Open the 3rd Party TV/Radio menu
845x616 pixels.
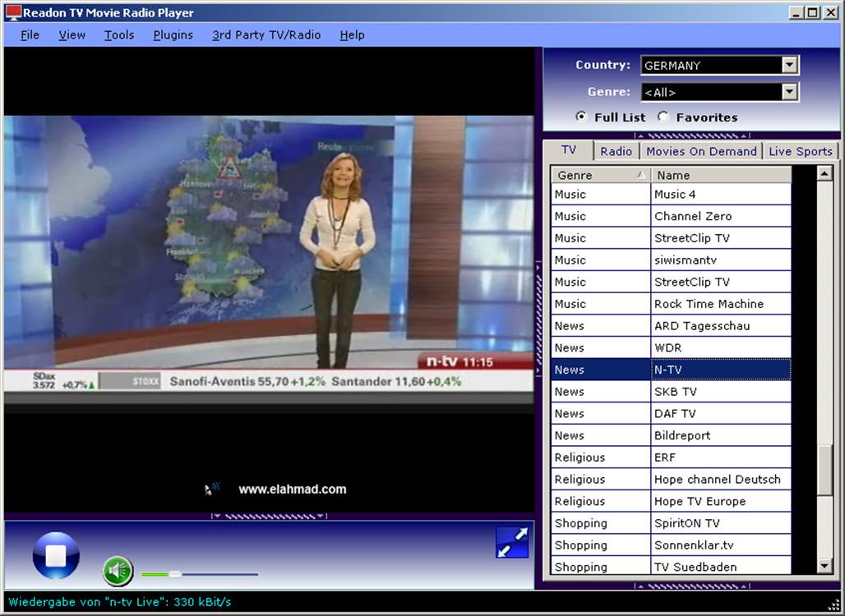[266, 35]
